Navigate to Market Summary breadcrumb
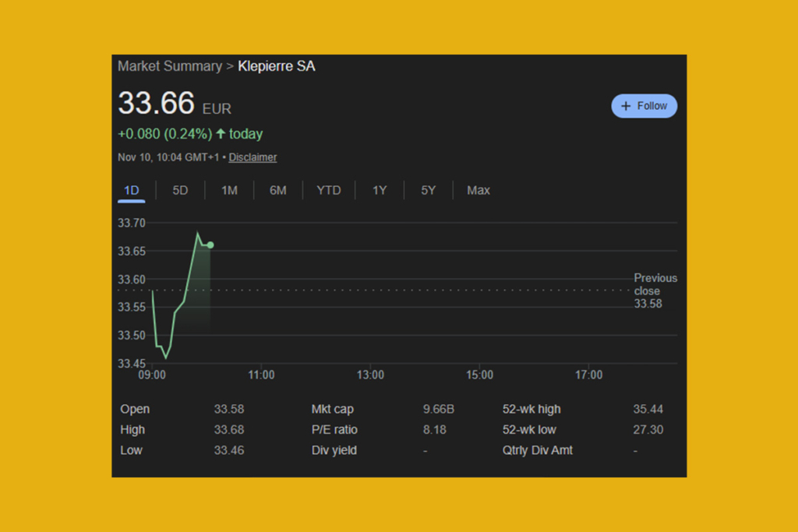The width and height of the screenshot is (798, 532). pyautogui.click(x=170, y=66)
